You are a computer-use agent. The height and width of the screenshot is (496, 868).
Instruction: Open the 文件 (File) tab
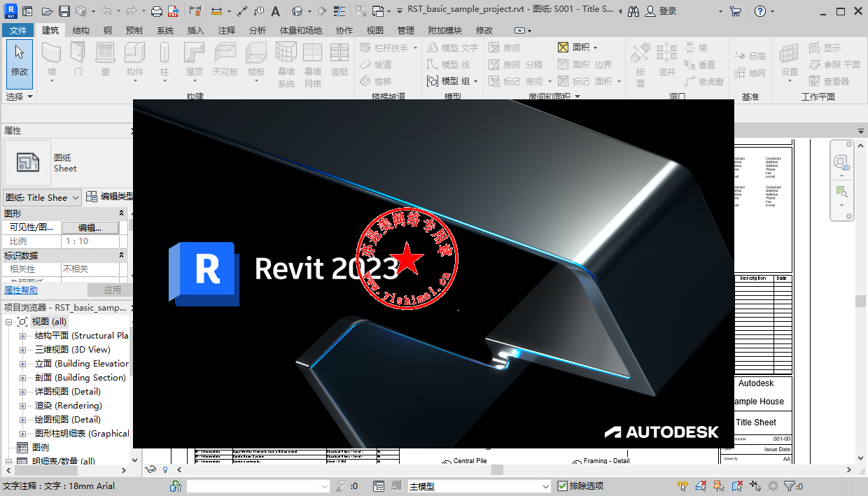coord(18,30)
